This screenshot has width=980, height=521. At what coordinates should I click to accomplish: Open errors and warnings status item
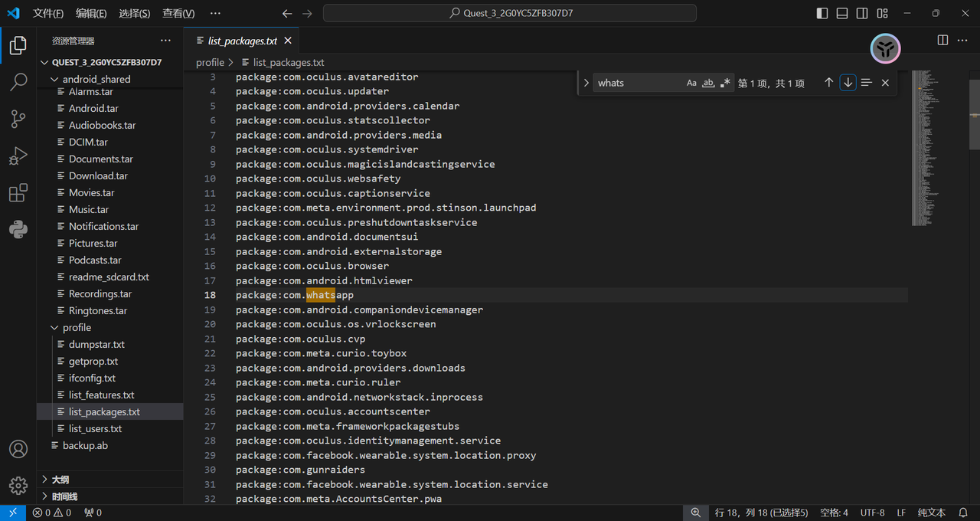point(52,513)
